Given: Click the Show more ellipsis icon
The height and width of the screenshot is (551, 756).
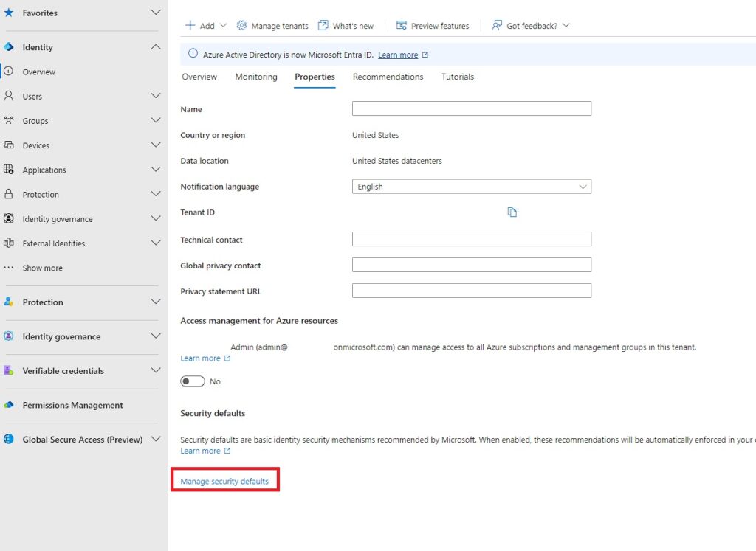Looking at the screenshot, I should (x=9, y=267).
